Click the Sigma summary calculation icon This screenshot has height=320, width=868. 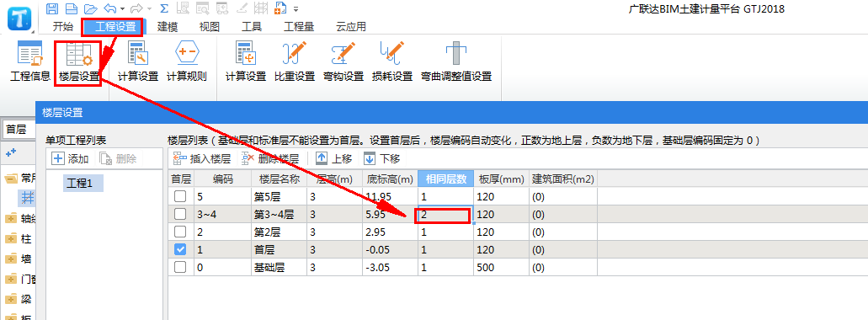tap(164, 8)
